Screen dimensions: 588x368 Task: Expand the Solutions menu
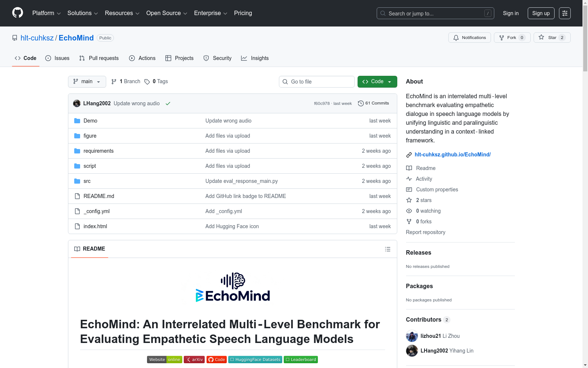83,13
